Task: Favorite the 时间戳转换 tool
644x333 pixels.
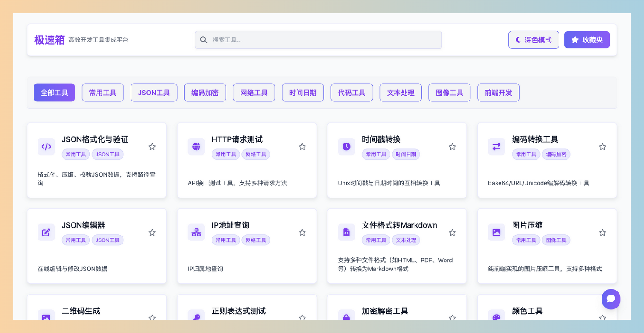Action: click(x=452, y=147)
